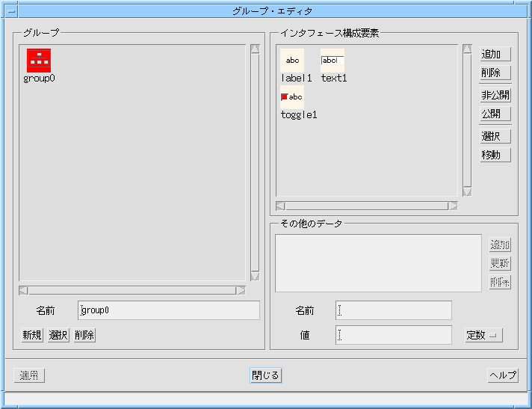Focus the 名前 field in other data
532x409 pixels.
pos(394,310)
